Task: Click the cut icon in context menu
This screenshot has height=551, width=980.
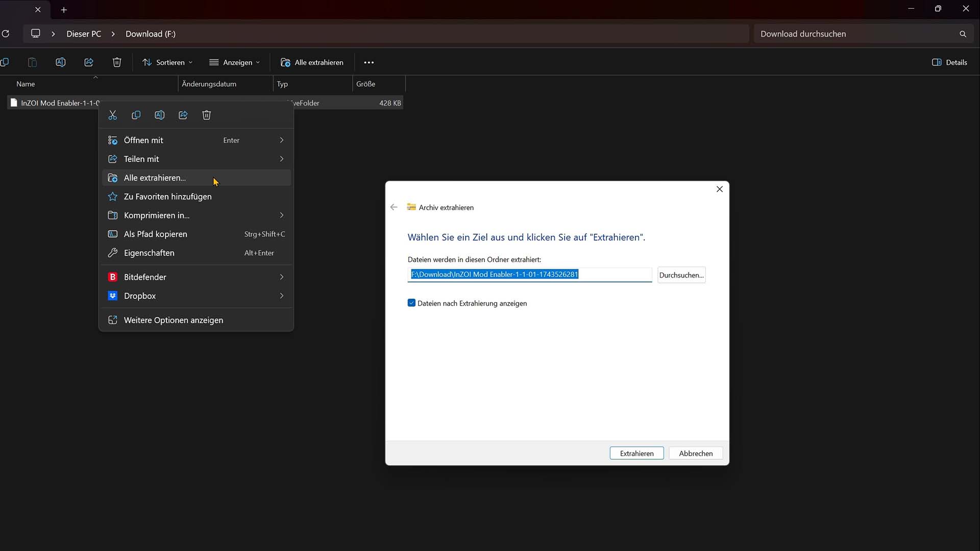Action: pos(113,115)
